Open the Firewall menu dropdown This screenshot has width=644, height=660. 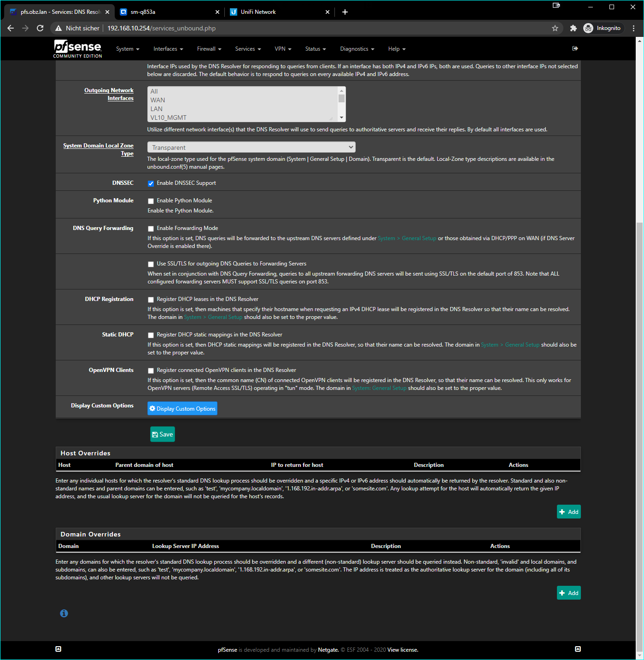(x=209, y=49)
